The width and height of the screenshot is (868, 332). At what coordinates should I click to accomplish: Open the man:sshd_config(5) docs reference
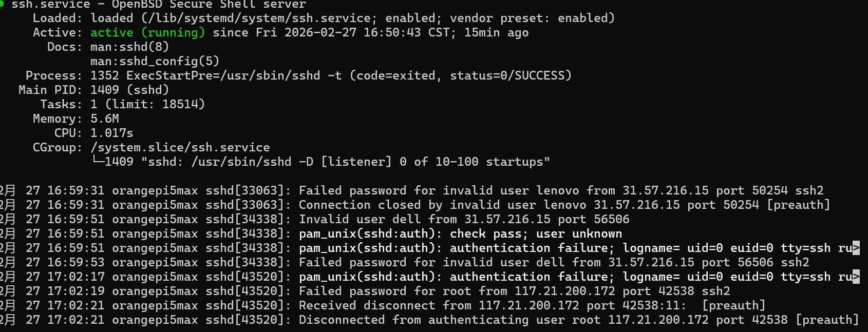pyautogui.click(x=155, y=62)
